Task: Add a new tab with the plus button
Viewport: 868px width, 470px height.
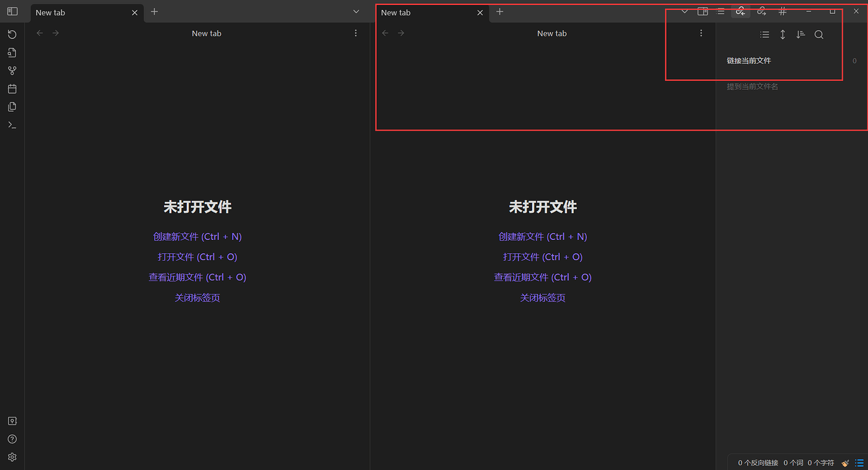Action: pyautogui.click(x=499, y=12)
